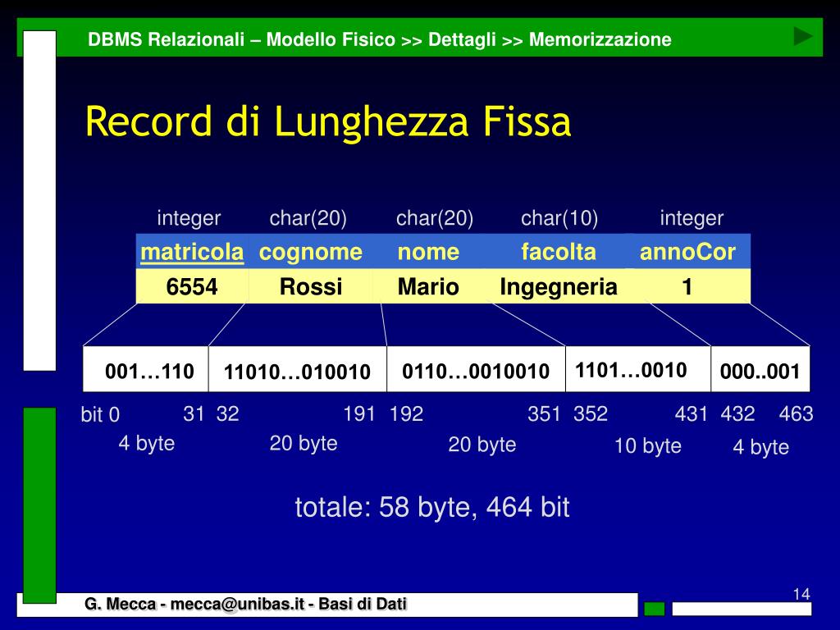Click the 'integer' label above annoCor
840x630 pixels.
pos(692,218)
